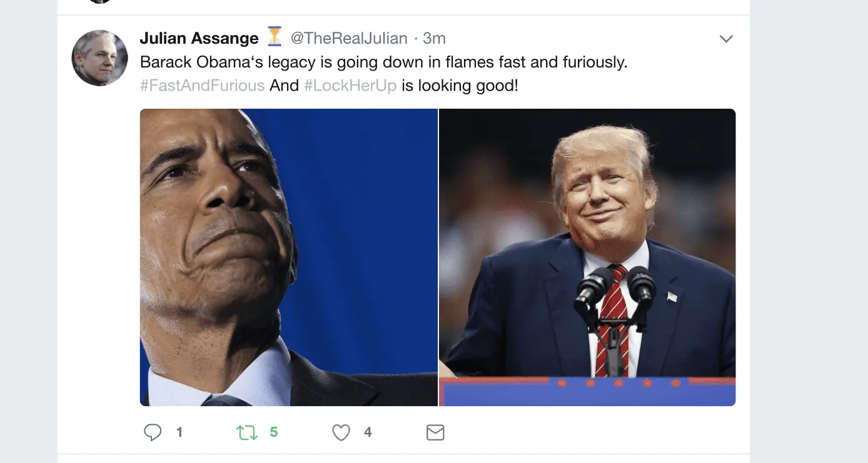This screenshot has height=463, width=868.
Task: Retweet using the green arrows icon
Action: [x=247, y=432]
